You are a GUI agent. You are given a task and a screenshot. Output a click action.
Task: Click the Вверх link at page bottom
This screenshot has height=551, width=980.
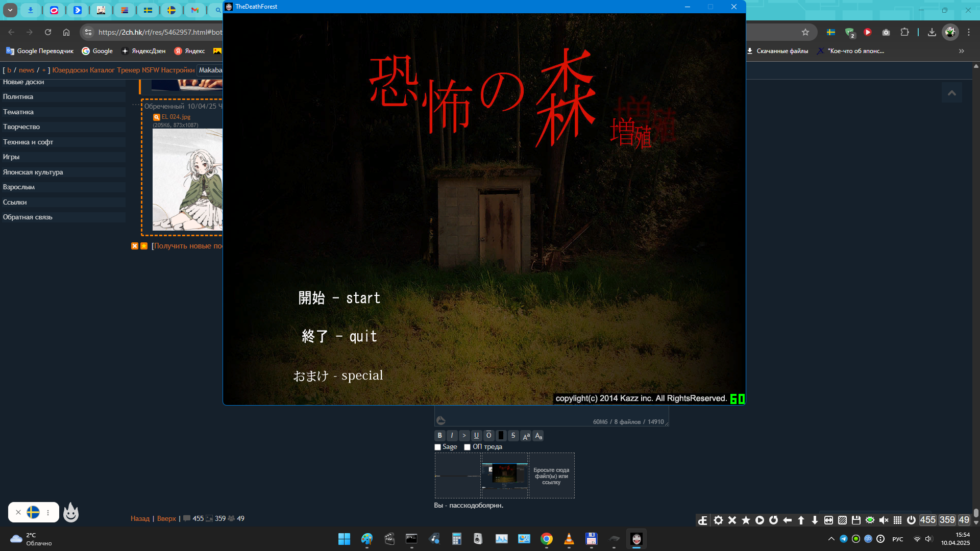click(166, 518)
